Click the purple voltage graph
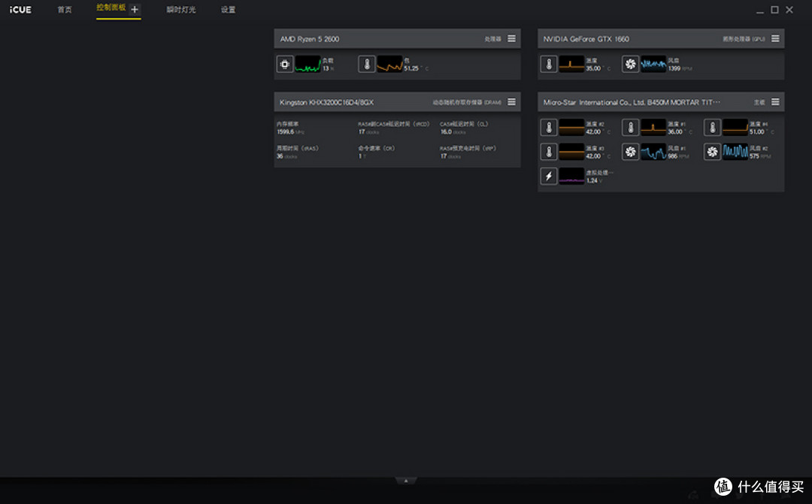 [571, 176]
